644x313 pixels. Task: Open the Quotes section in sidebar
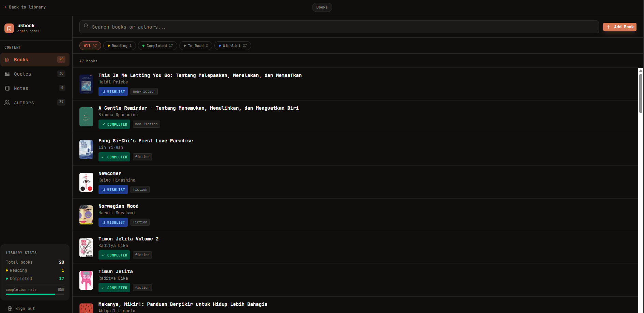[x=35, y=74]
